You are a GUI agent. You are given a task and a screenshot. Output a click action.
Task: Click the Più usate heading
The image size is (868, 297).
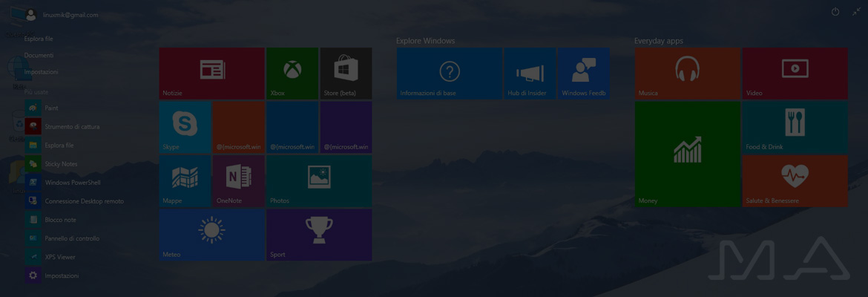pyautogui.click(x=36, y=92)
